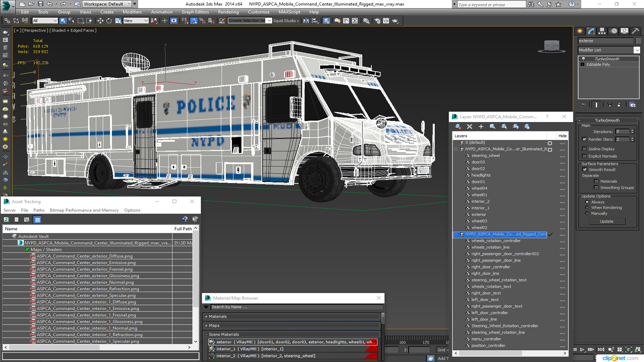Click the Update button in TurboSmooth

[606, 221]
